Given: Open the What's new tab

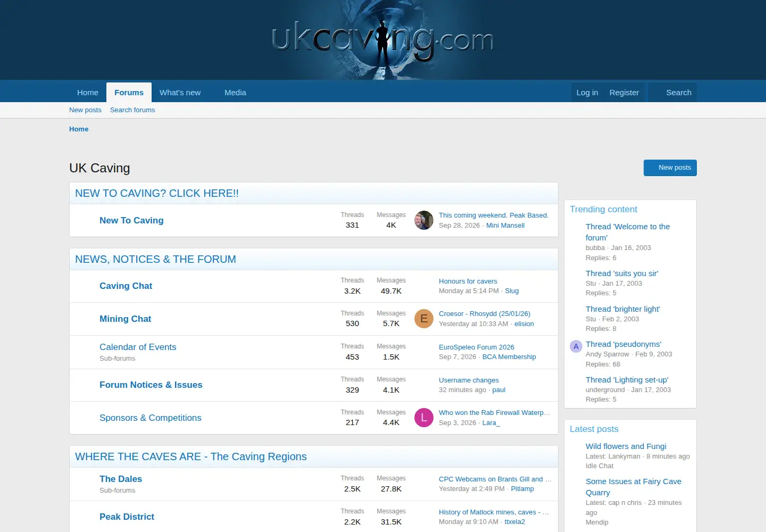Looking at the screenshot, I should click(x=180, y=93).
